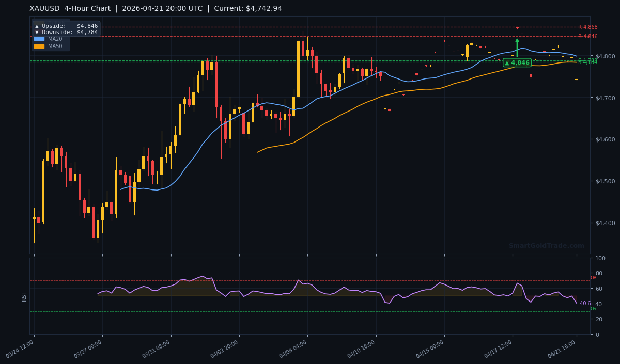Select the XAUUSD title in the header bar
The width and height of the screenshot is (620, 364).
pyautogui.click(x=44, y=8)
